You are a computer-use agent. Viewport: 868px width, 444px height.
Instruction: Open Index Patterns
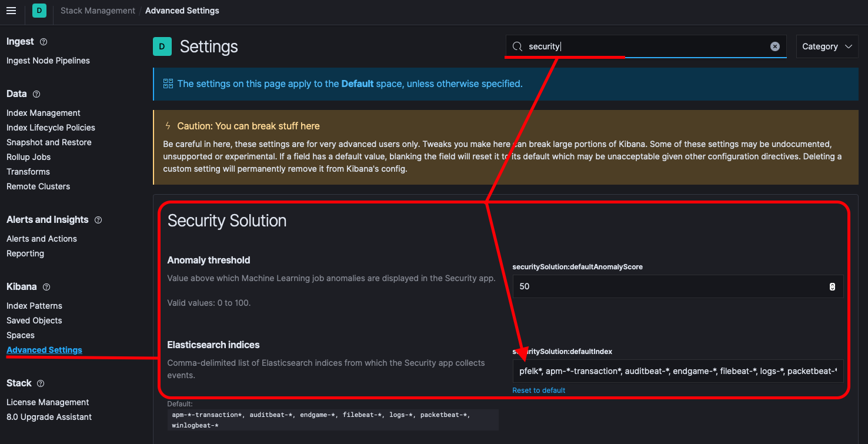click(x=34, y=306)
